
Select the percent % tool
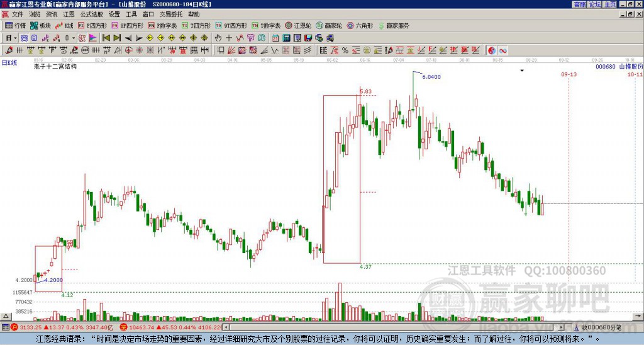[x=345, y=50]
